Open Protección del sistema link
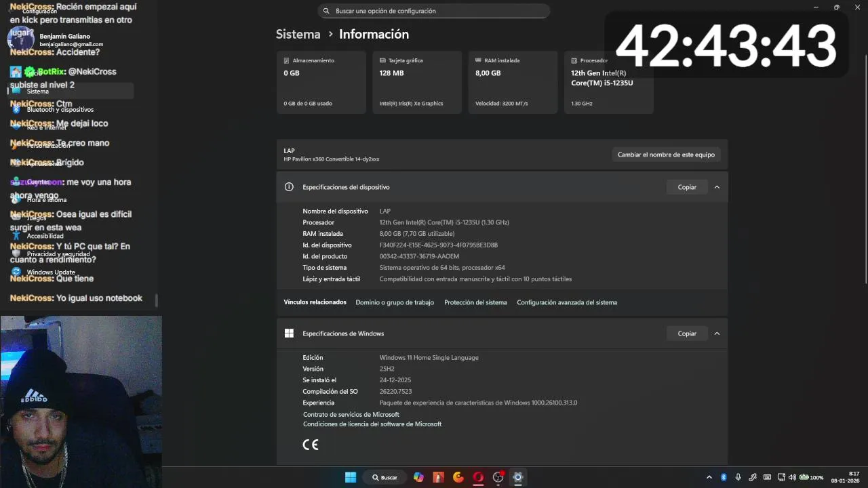This screenshot has height=488, width=868. coord(475,302)
